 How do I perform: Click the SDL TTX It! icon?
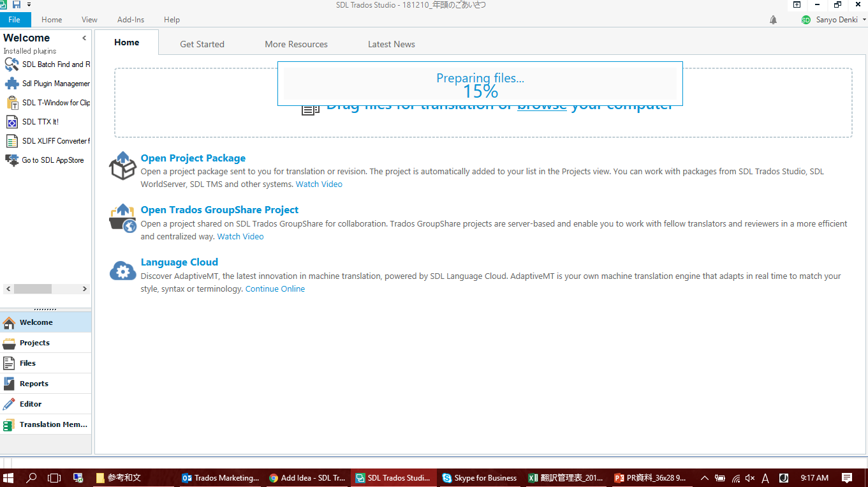coord(11,122)
